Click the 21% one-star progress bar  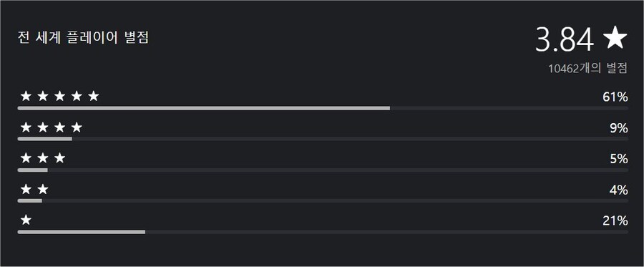pyautogui.click(x=323, y=232)
